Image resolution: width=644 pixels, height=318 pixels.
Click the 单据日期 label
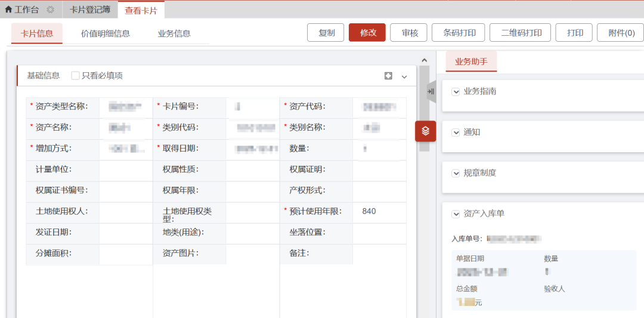coord(470,258)
